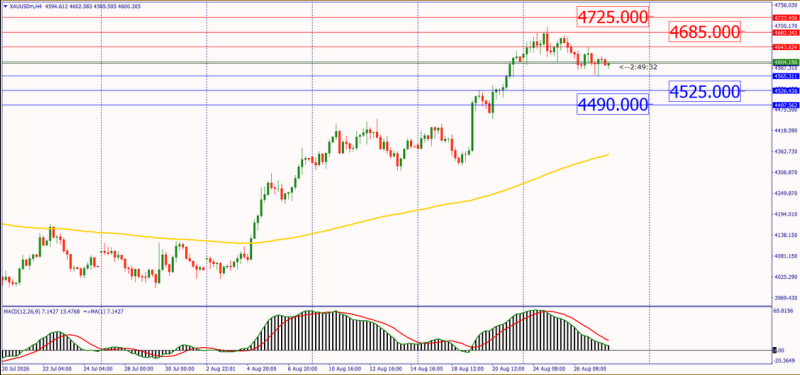The width and height of the screenshot is (800, 375).
Task: Click the blue 4565.311 price axis tag
Action: tap(785, 76)
